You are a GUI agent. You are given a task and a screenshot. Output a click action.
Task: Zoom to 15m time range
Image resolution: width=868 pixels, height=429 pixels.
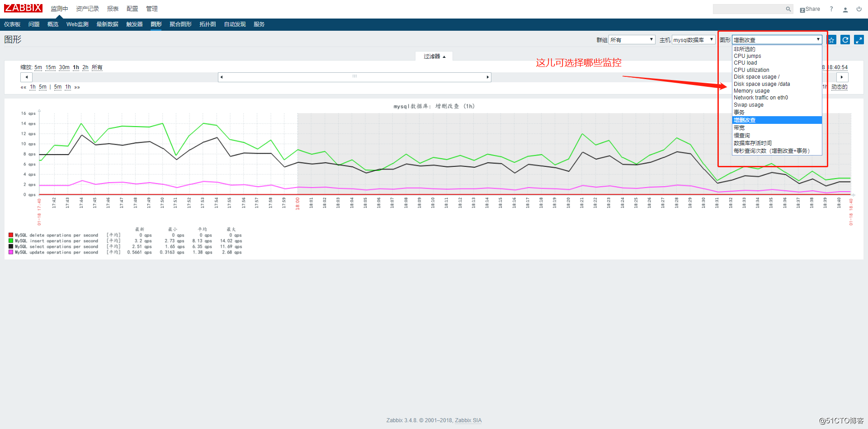(x=51, y=67)
